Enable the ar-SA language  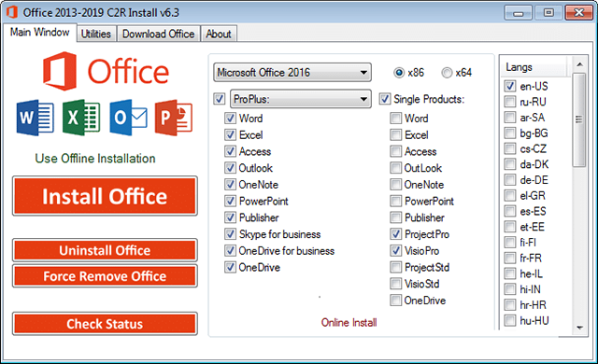click(510, 118)
